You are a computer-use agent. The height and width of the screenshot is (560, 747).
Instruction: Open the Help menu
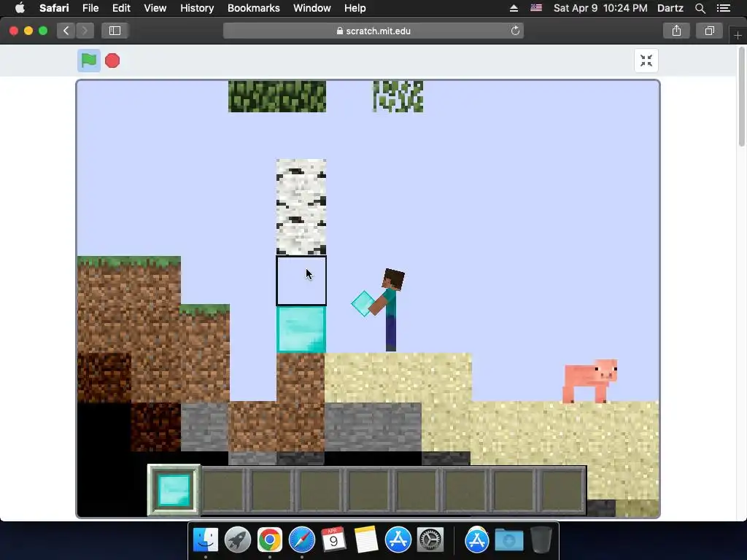tap(355, 8)
